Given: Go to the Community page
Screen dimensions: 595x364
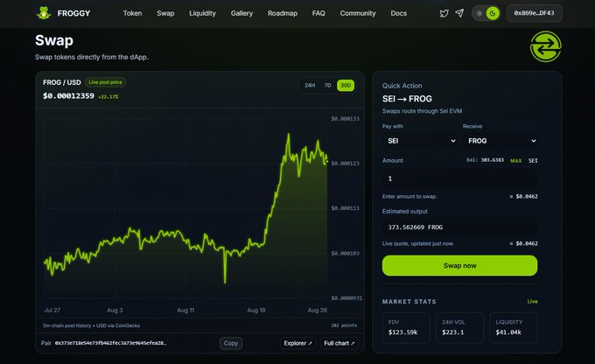Looking at the screenshot, I should click(x=358, y=13).
